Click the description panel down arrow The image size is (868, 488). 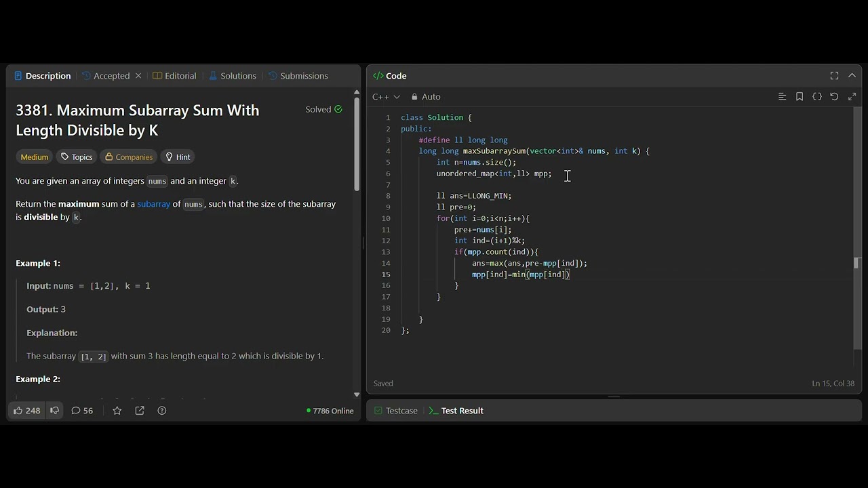357,394
